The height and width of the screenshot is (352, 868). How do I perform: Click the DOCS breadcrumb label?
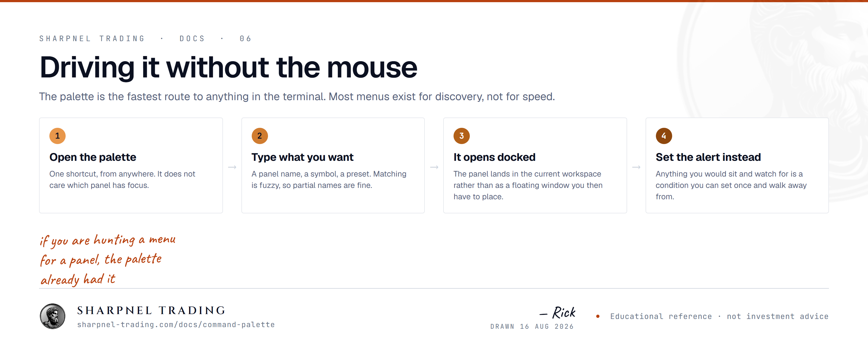[192, 38]
